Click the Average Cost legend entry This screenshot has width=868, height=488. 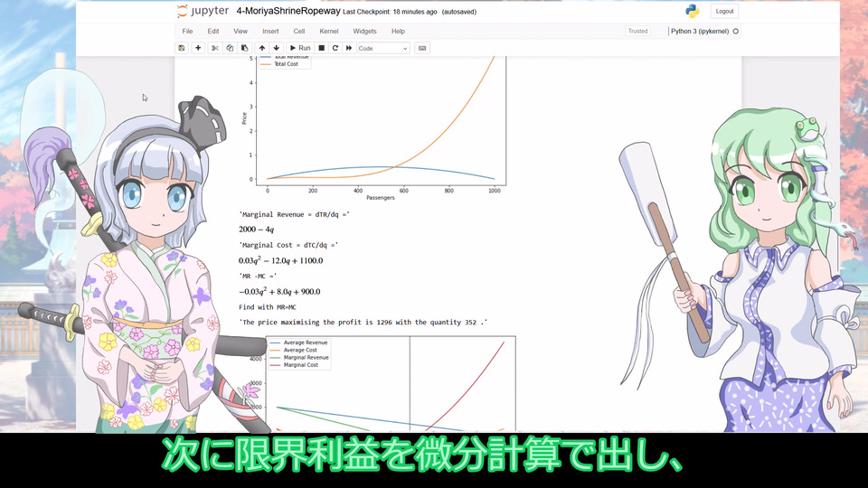[x=294, y=351]
